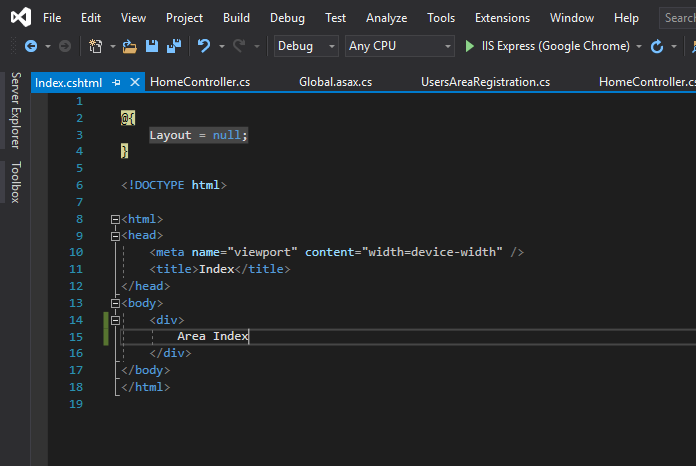Switch to the Global.asax.cs tab
696x466 pixels.
pyautogui.click(x=336, y=82)
